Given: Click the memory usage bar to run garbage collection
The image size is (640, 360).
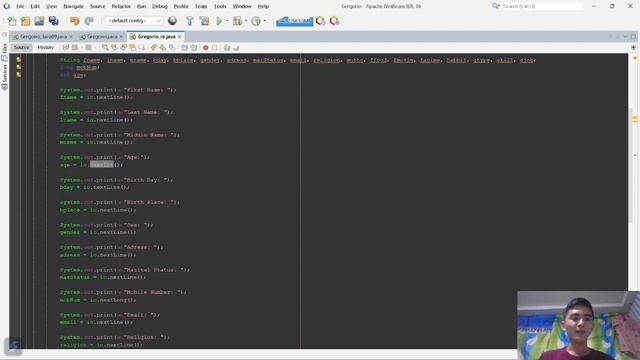Looking at the screenshot, I should [x=294, y=21].
